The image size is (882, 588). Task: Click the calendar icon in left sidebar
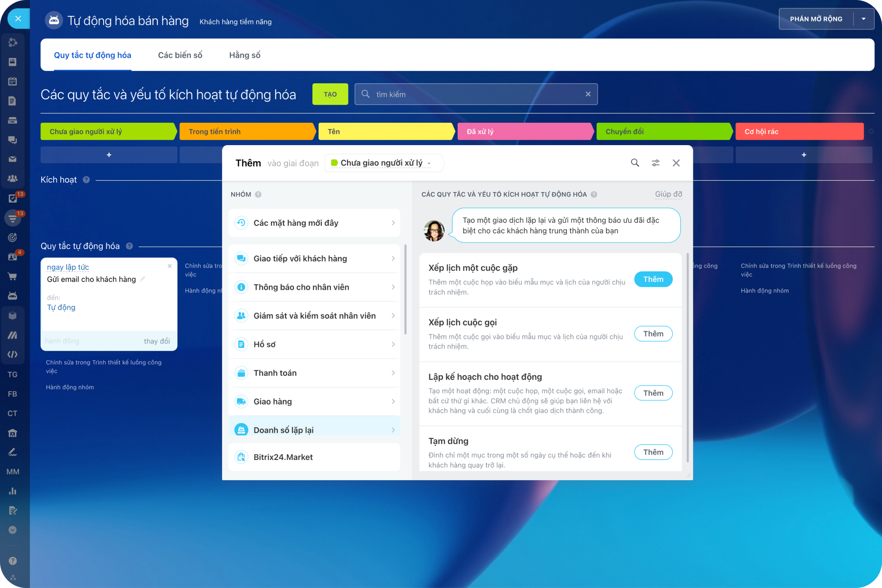[x=12, y=81]
